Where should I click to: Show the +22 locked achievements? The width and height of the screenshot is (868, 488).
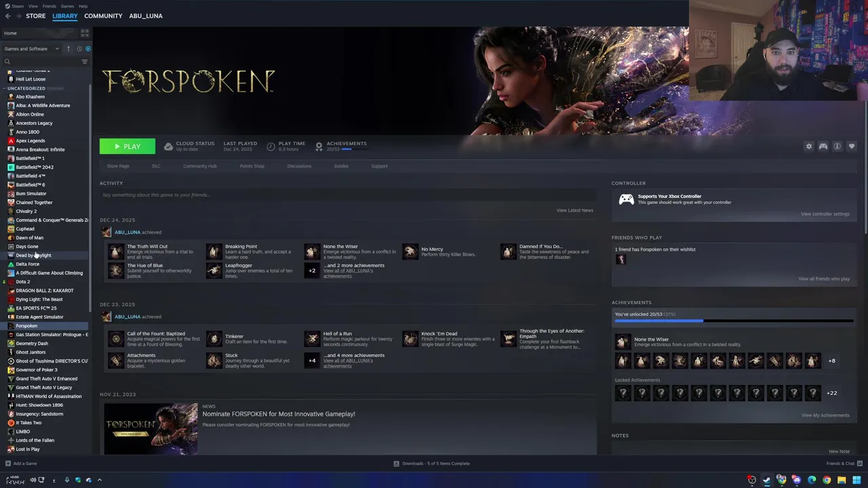click(831, 393)
